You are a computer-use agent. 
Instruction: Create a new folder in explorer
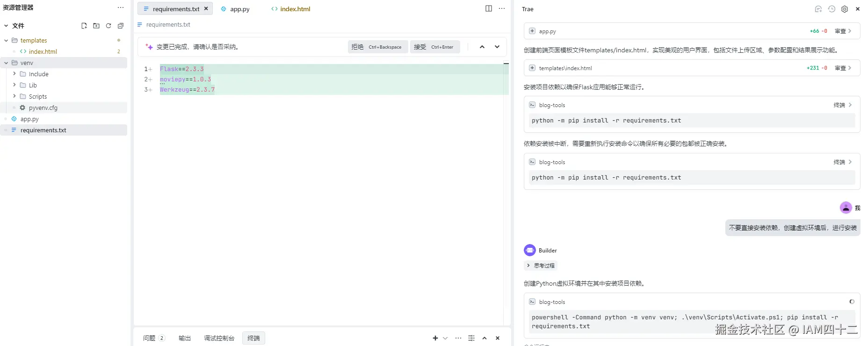(96, 26)
